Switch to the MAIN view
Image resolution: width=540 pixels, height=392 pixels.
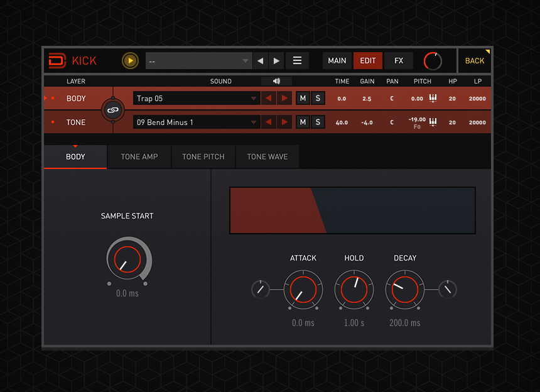coord(337,61)
